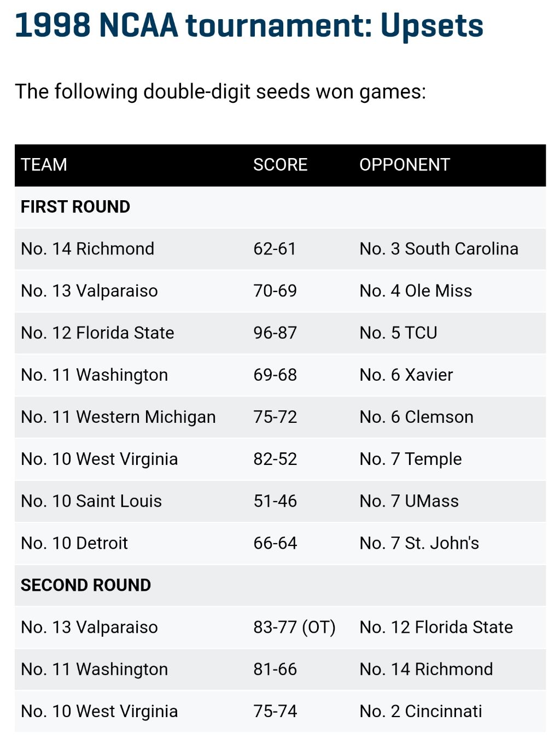
Task: Click the No. 10 Detroit team cell
Action: 74,543
